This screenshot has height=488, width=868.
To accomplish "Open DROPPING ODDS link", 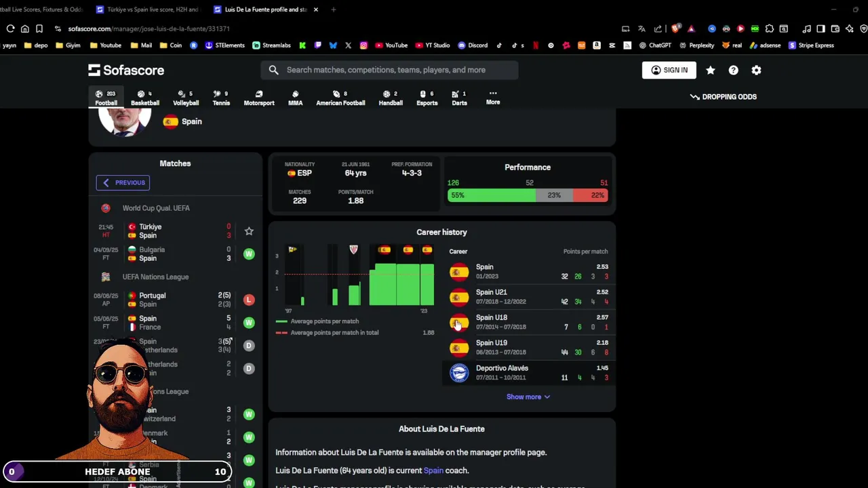I will tap(723, 97).
